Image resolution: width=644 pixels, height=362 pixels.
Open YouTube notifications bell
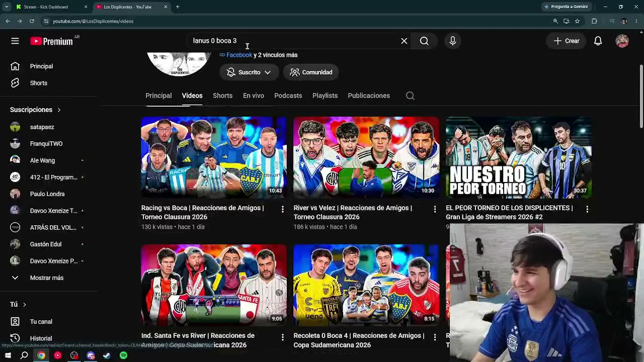click(x=598, y=41)
